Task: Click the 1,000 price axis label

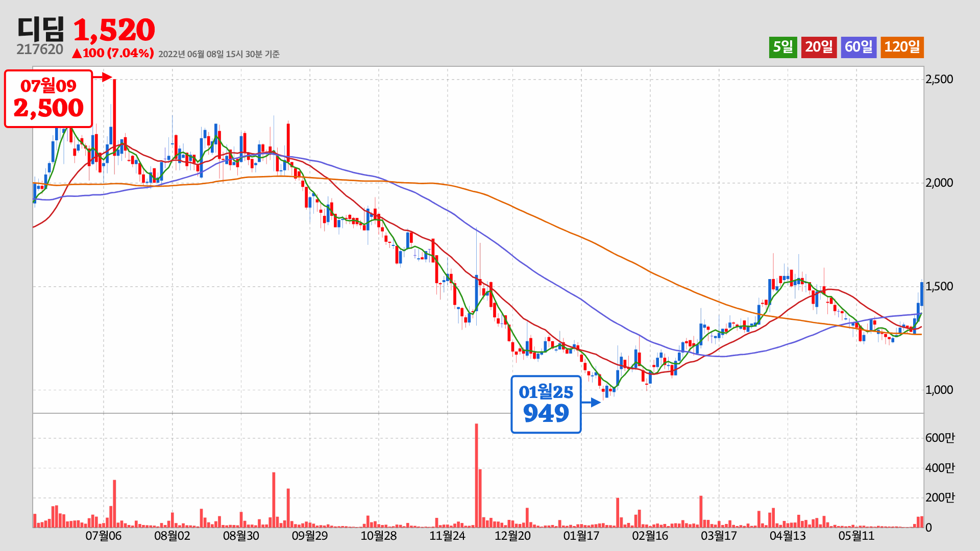Action: (x=939, y=390)
